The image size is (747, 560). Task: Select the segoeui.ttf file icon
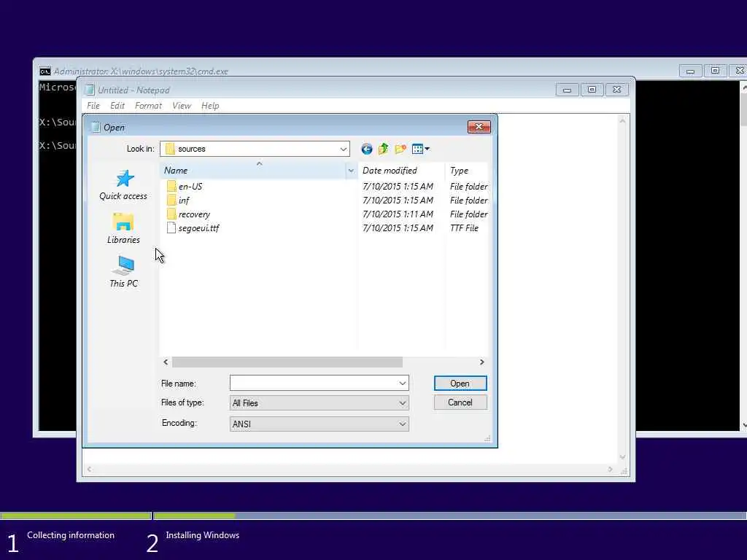coord(171,228)
